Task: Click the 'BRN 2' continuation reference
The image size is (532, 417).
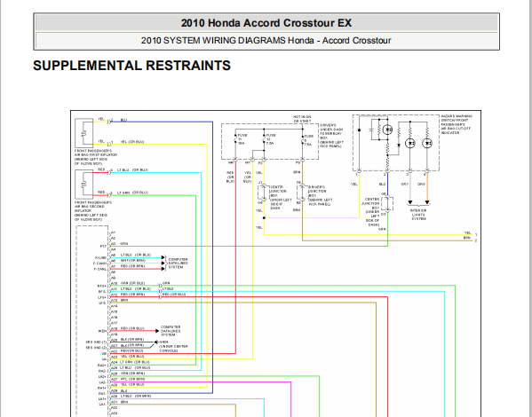Action: 471,239
